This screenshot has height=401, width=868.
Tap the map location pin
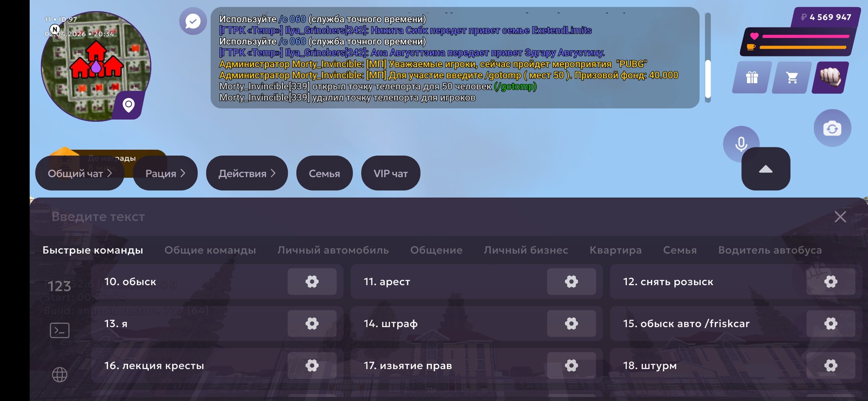coord(129,105)
